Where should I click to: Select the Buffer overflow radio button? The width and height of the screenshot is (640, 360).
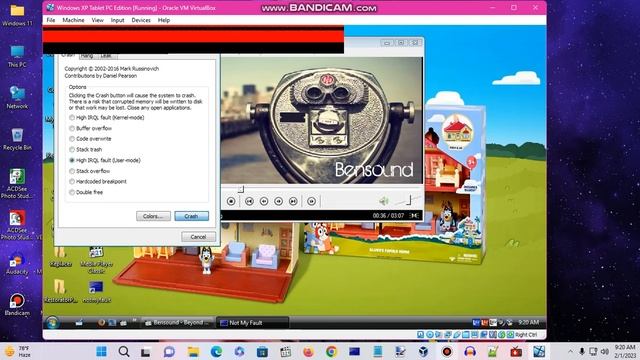[x=91, y=128]
